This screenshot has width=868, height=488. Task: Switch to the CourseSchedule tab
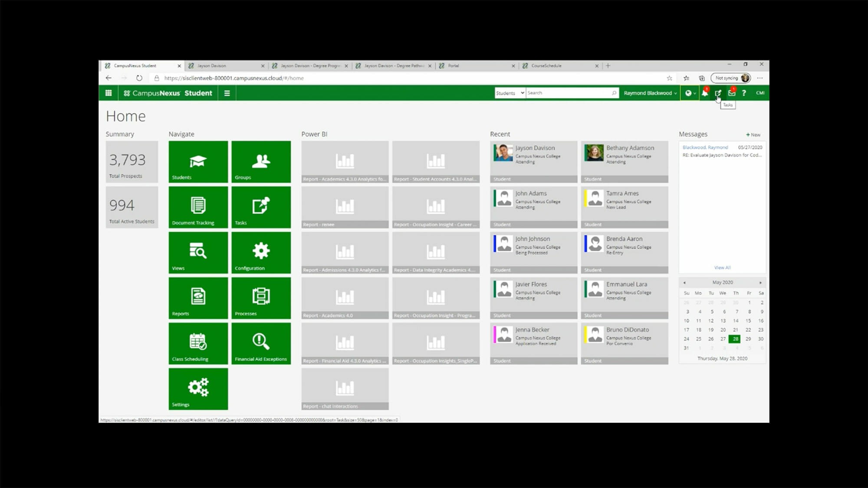coord(560,66)
